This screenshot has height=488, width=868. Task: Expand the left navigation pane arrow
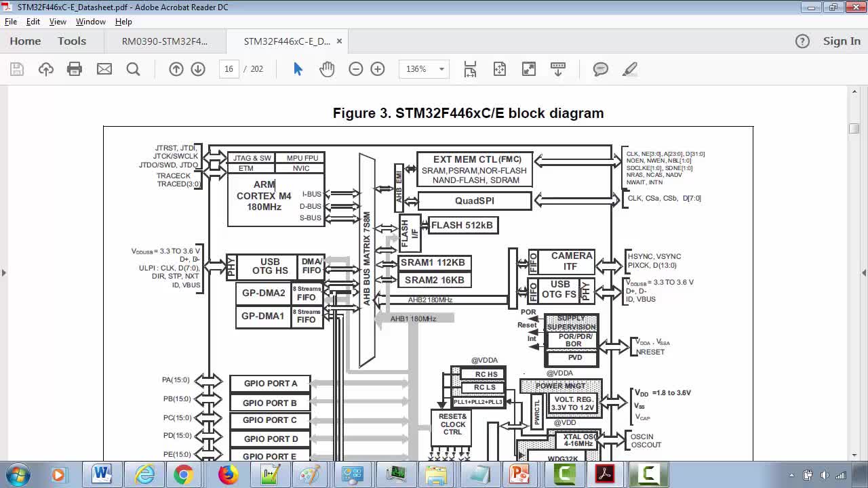pyautogui.click(x=3, y=272)
